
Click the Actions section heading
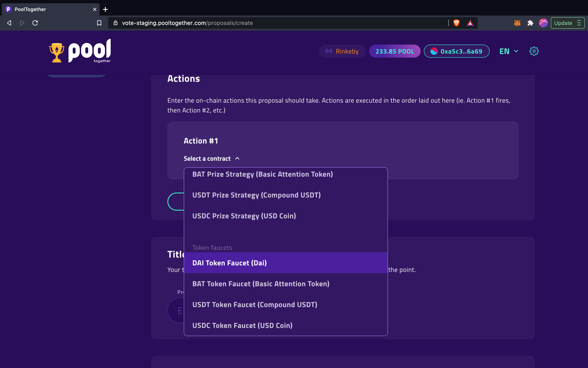[x=184, y=79]
